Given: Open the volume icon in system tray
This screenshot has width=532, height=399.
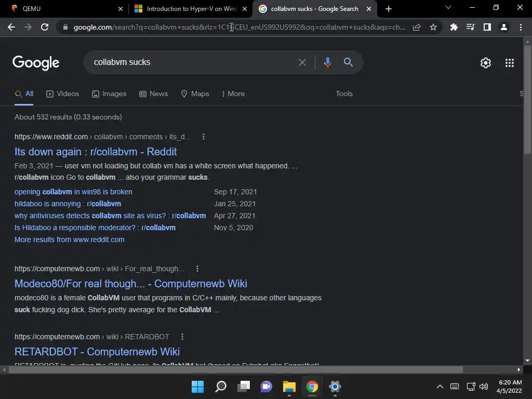Looking at the screenshot, I should click(x=484, y=387).
